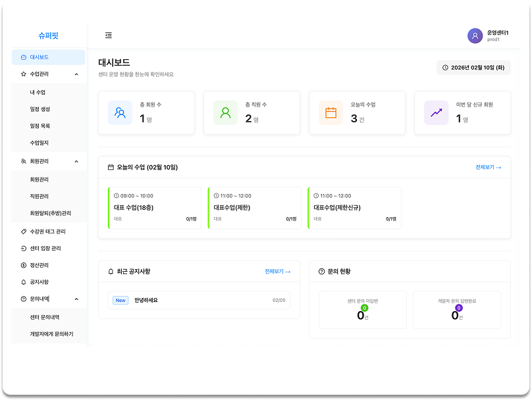Image resolution: width=532 pixels, height=400 pixels.
Task: Click the bell icon beside 최근 공지사항
Action: pyautogui.click(x=111, y=271)
